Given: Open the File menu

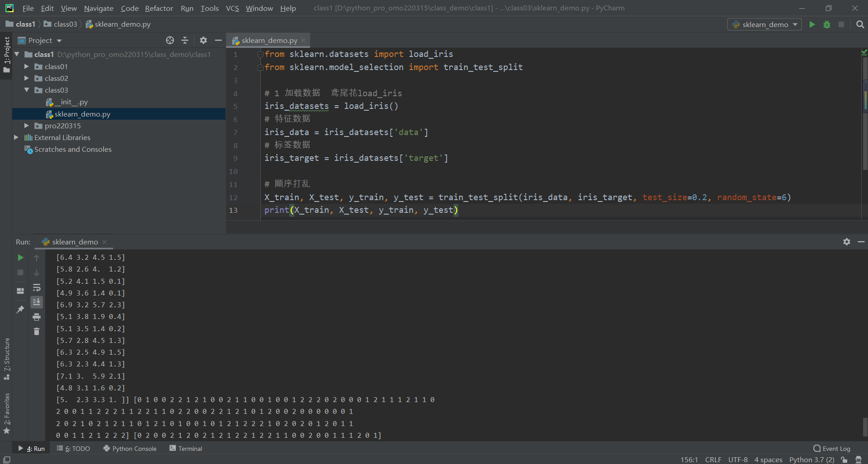Looking at the screenshot, I should tap(28, 8).
